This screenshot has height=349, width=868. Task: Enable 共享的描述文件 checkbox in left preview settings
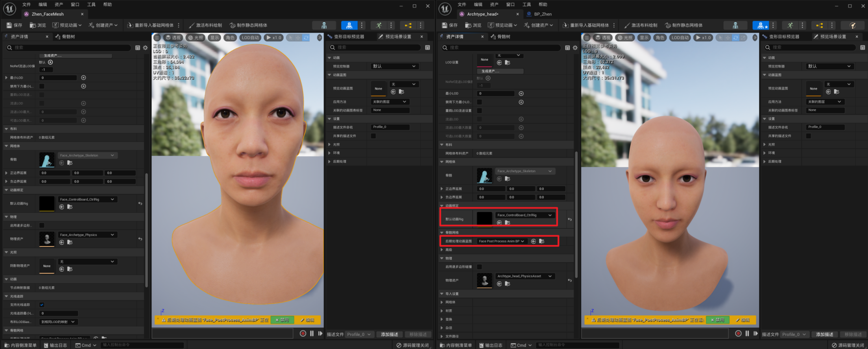(x=373, y=136)
